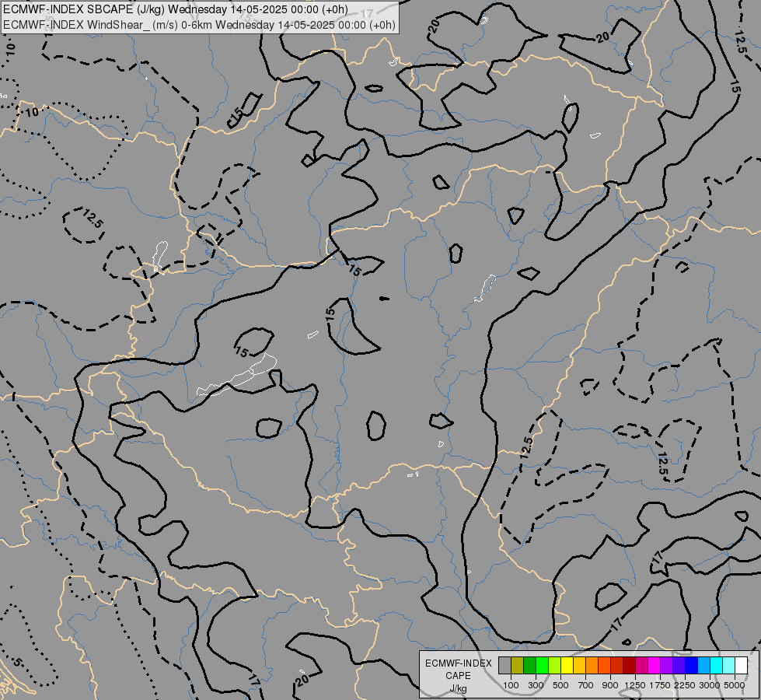
Task: Click the legend value 100
Action: 511,685
